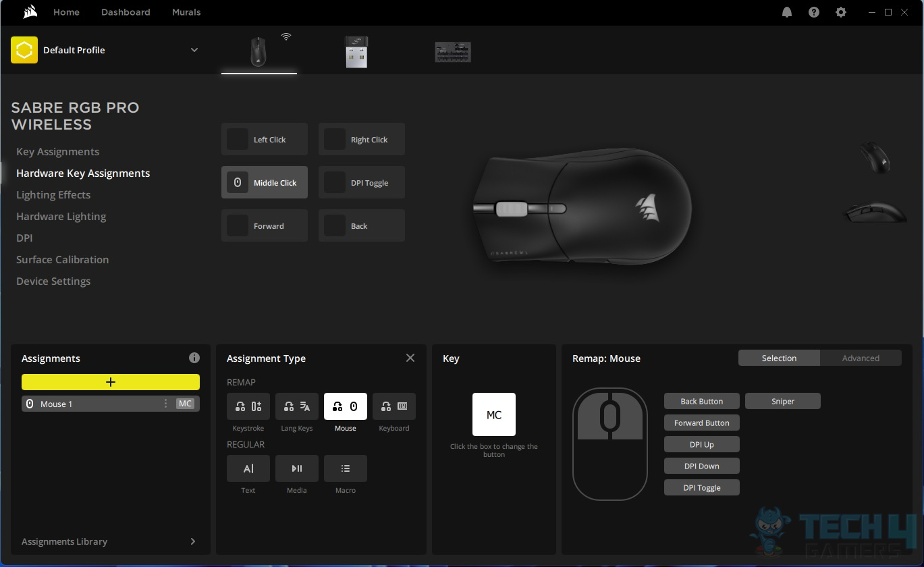
Task: Switch to angled front mouse view
Action: click(x=875, y=157)
